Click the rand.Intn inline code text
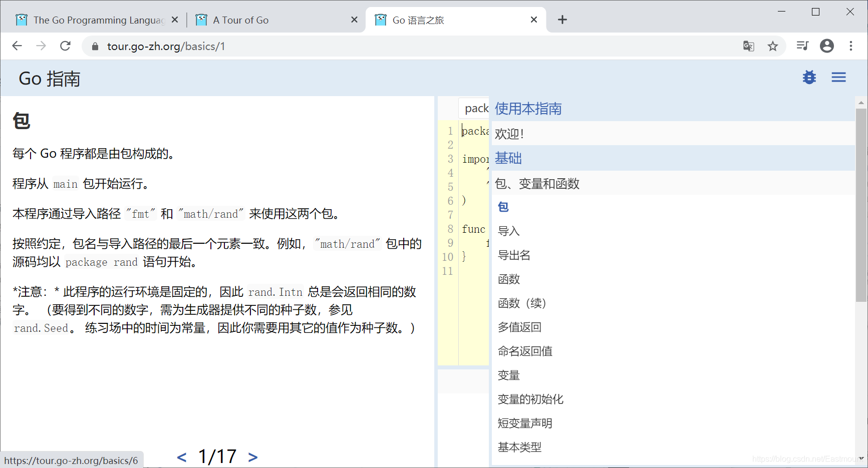 [x=275, y=292]
